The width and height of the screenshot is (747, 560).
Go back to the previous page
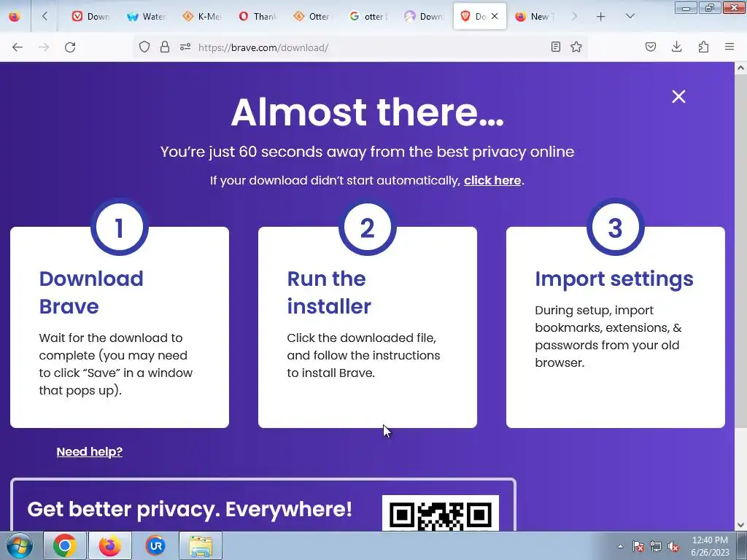(18, 47)
